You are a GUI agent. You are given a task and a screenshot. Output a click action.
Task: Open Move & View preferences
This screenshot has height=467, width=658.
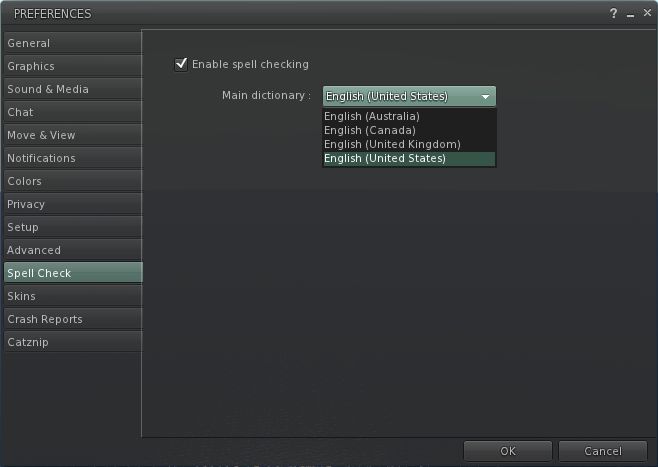click(72, 135)
